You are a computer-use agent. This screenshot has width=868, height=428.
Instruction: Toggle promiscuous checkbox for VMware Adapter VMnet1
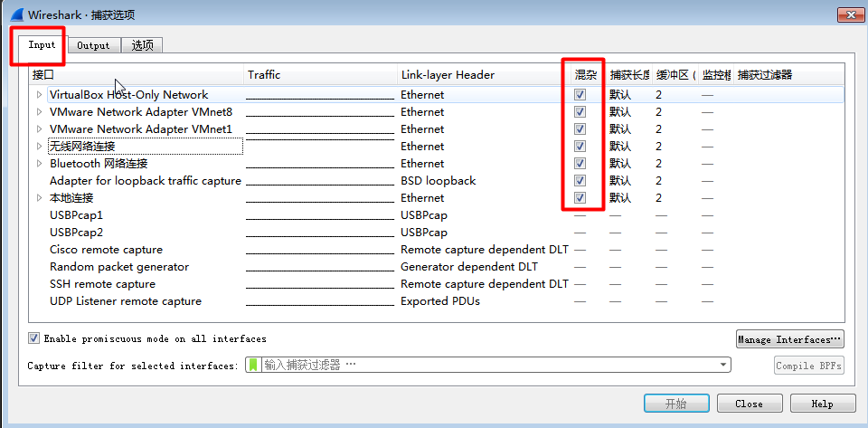(580, 129)
